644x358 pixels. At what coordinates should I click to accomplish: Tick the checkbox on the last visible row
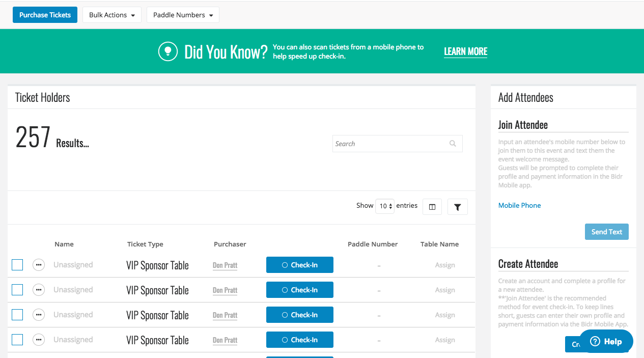point(17,340)
